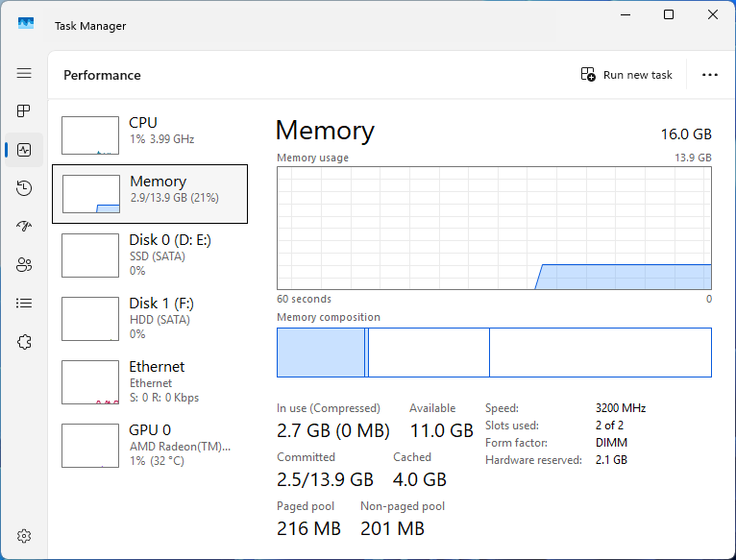The width and height of the screenshot is (736, 560).
Task: Click the 60 seconds axis label
Action: pos(304,299)
